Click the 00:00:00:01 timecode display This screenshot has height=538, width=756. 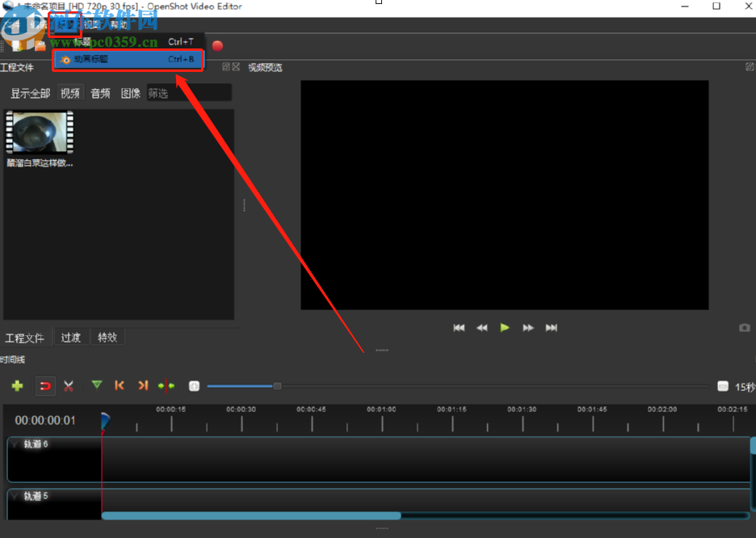click(45, 421)
